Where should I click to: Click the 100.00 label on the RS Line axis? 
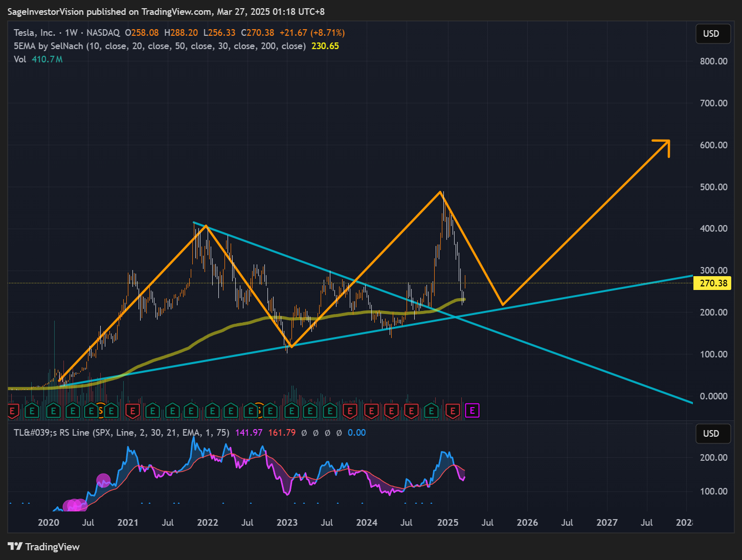coord(714,491)
